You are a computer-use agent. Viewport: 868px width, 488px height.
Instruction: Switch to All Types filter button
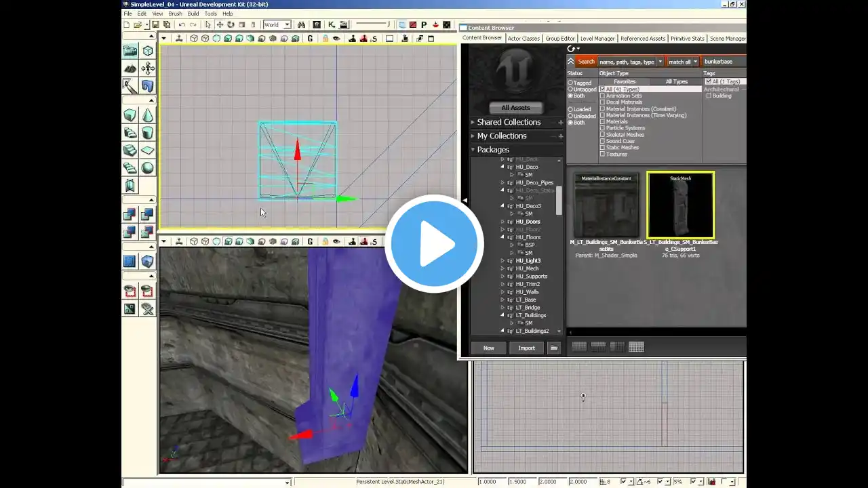[677, 82]
